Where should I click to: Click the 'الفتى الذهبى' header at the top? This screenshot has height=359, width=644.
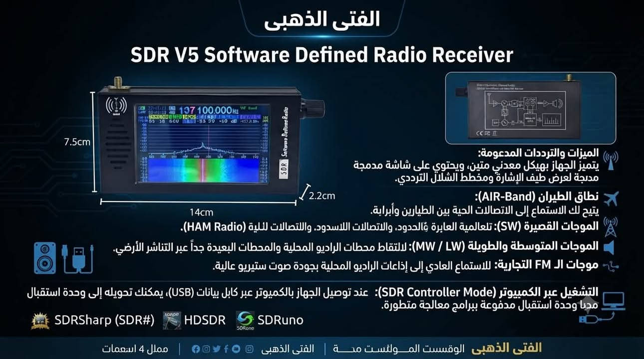(x=322, y=19)
